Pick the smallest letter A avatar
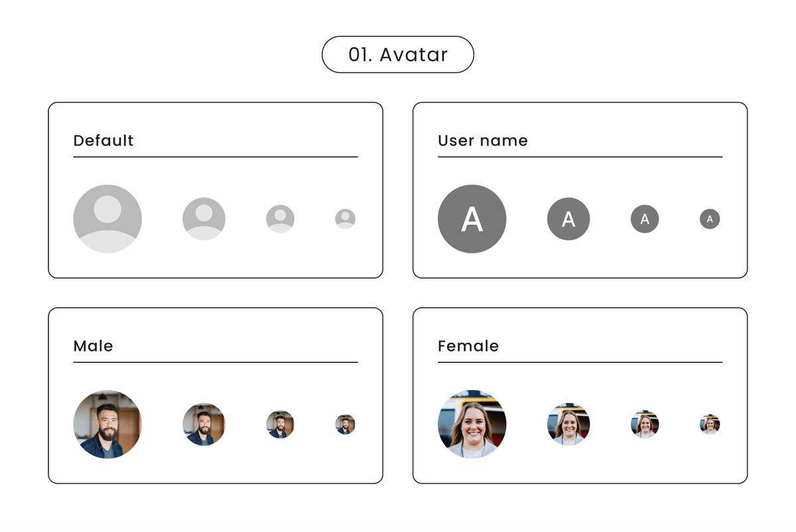This screenshot has width=796, height=532. [710, 219]
